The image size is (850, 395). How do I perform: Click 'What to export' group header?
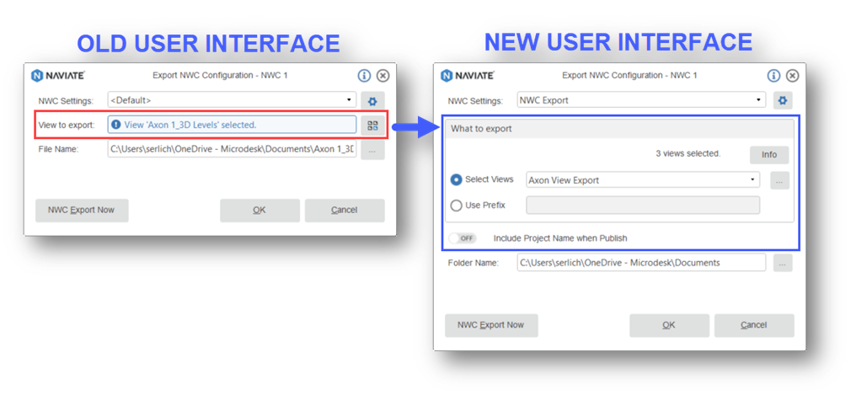coord(620,129)
